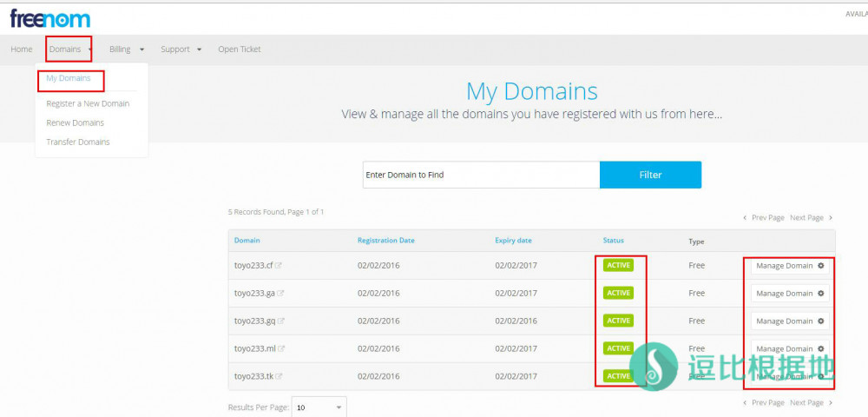868x417 pixels.
Task: Click gear icon in toyo233.cf Manage Domain
Action: 821,266
